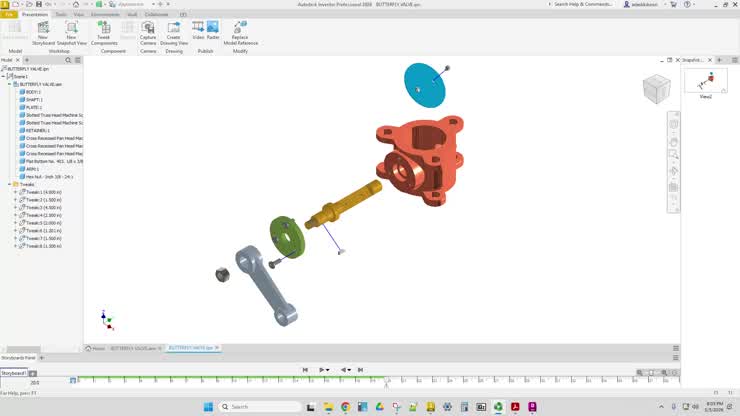Select the View2 snapshot thumbnail

[706, 81]
